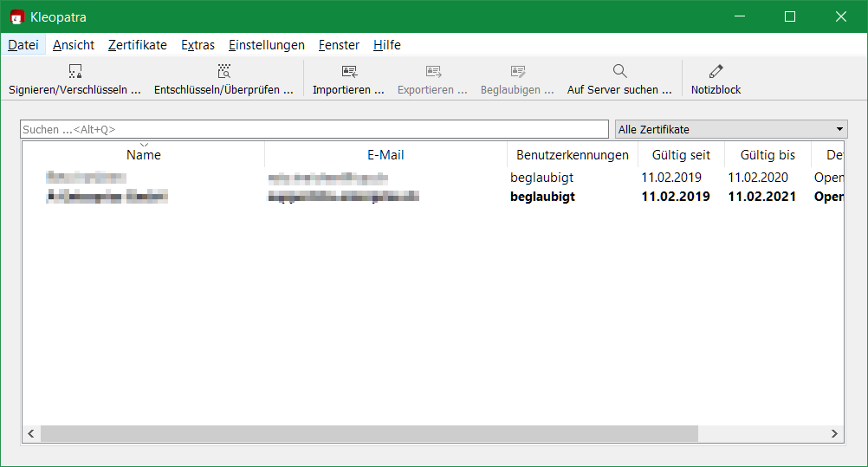The image size is (868, 467).
Task: Select bold certificate row valid until 11.02.2021
Action: [x=433, y=196]
